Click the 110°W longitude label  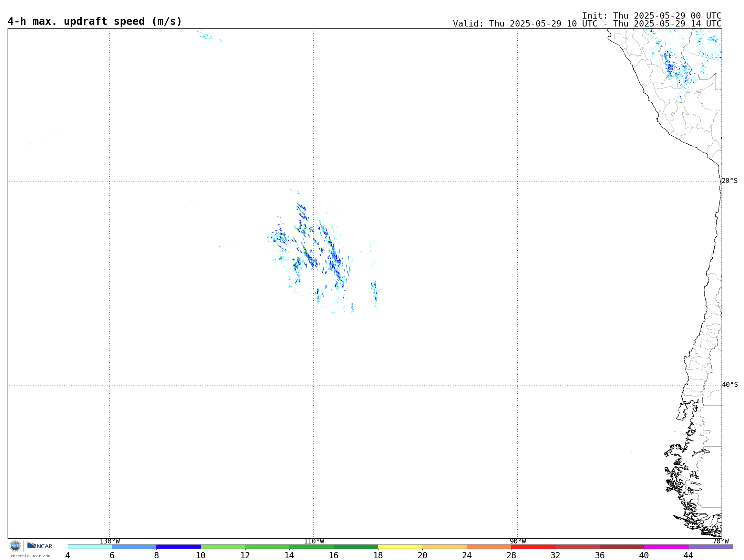pyautogui.click(x=314, y=541)
